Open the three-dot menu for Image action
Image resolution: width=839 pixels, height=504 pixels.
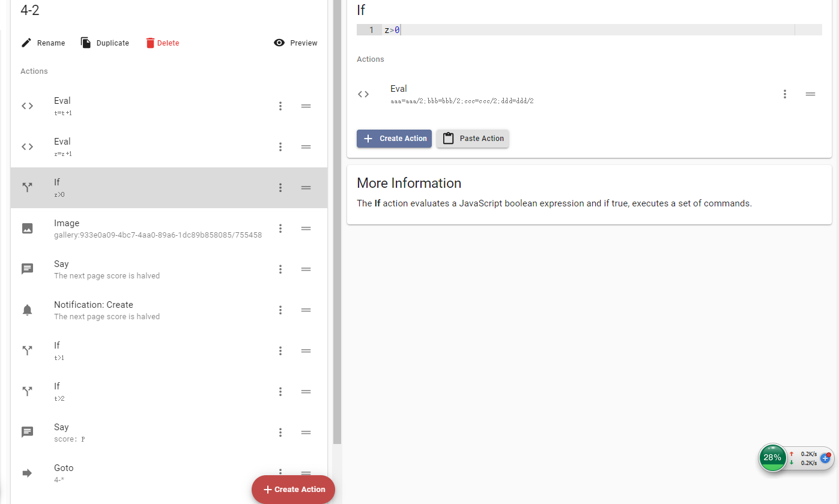280,229
